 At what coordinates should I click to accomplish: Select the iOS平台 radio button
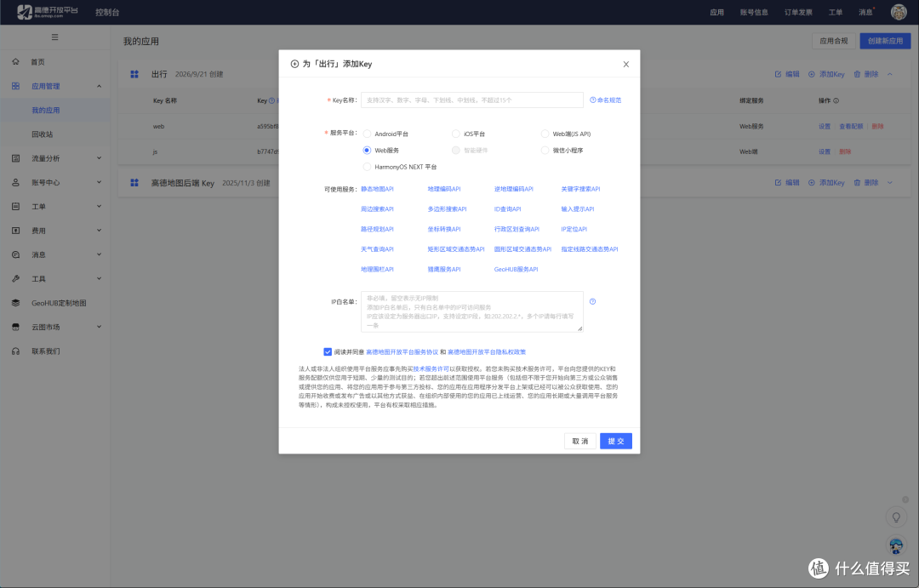[455, 134]
